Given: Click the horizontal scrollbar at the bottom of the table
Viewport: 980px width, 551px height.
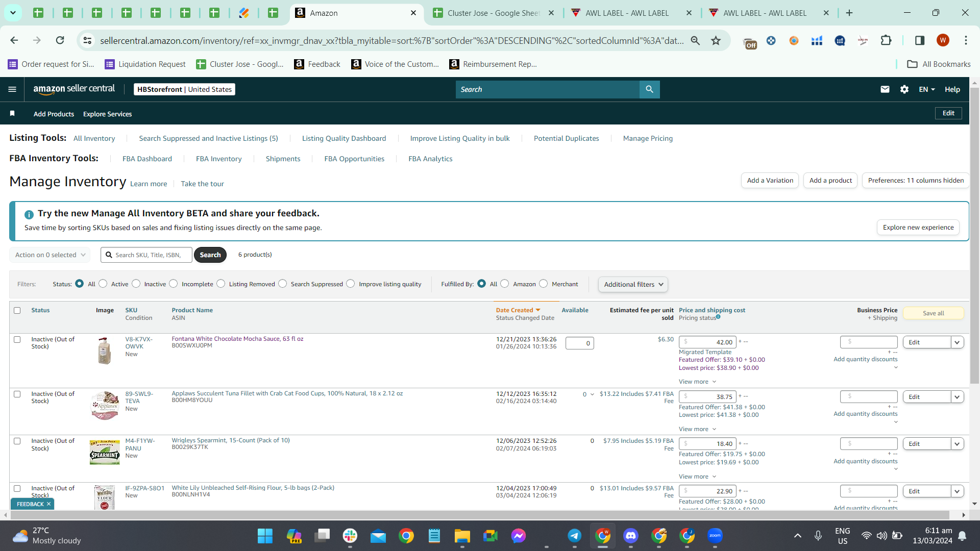Looking at the screenshot, I should [479, 515].
